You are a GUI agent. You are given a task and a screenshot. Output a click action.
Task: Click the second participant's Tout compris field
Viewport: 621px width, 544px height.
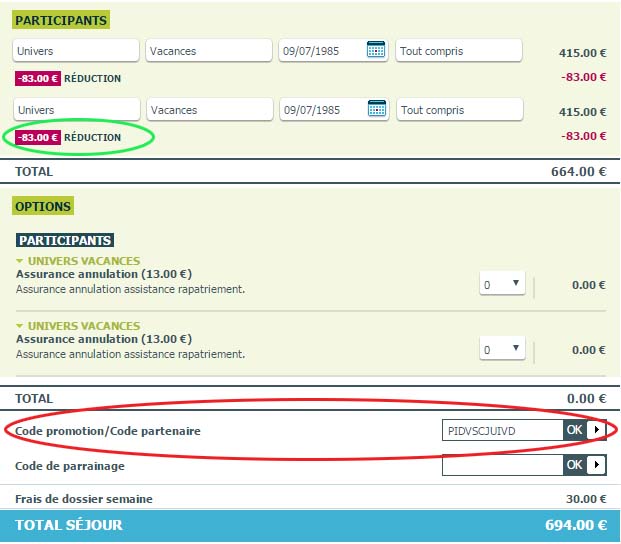459,110
